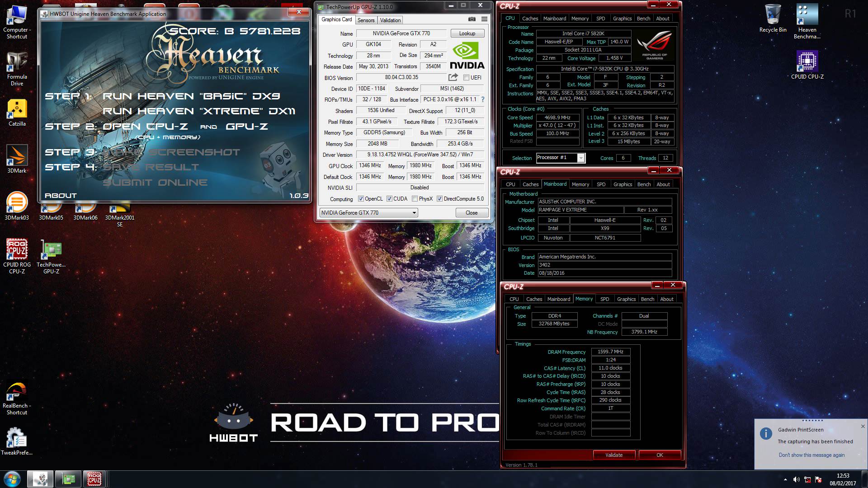Open RealBench shortcut icon
The image size is (868, 488).
(x=17, y=399)
